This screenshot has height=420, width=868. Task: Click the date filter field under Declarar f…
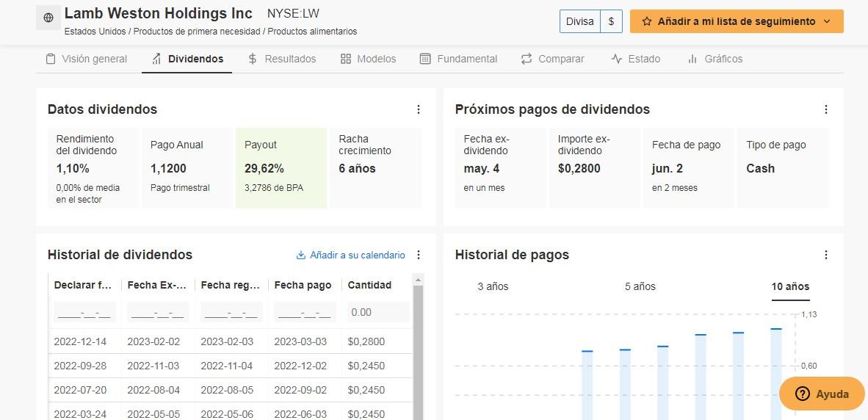(x=84, y=312)
